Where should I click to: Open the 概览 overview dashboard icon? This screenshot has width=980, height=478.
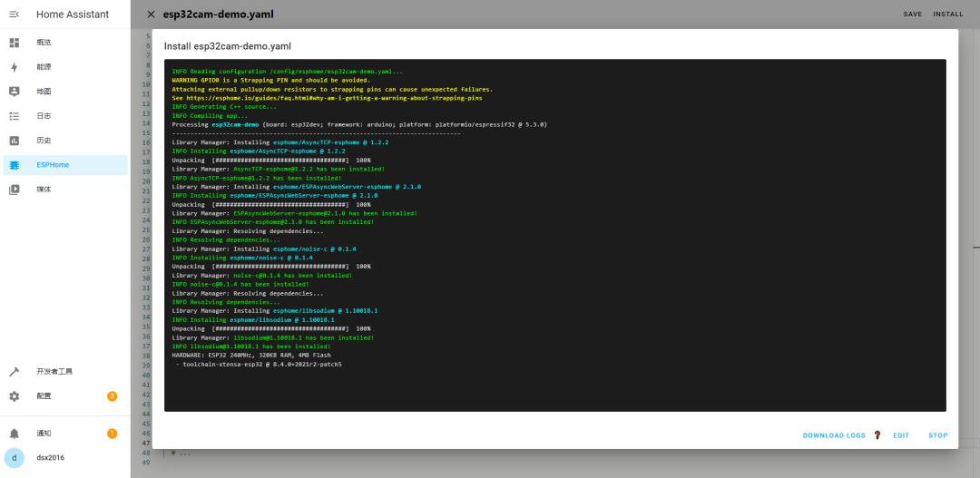[15, 43]
